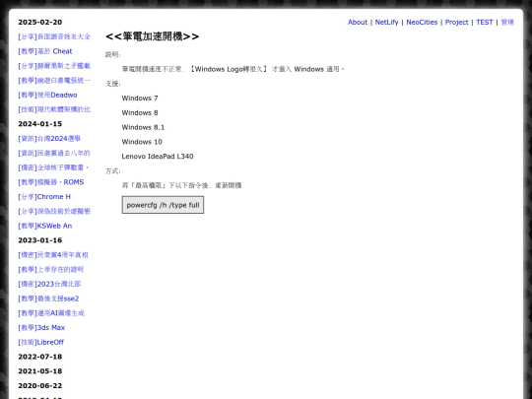The image size is (532, 399).
Task: Click the powercfg /h /type full code box
Action: 163,205
